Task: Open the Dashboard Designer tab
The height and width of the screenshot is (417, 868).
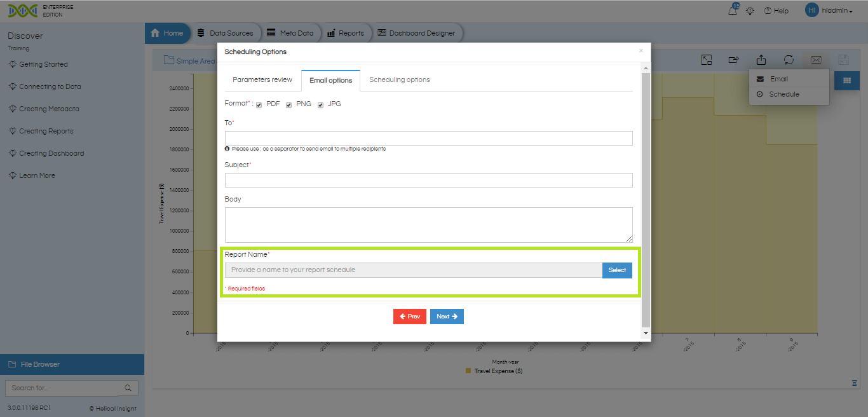Action: (417, 33)
